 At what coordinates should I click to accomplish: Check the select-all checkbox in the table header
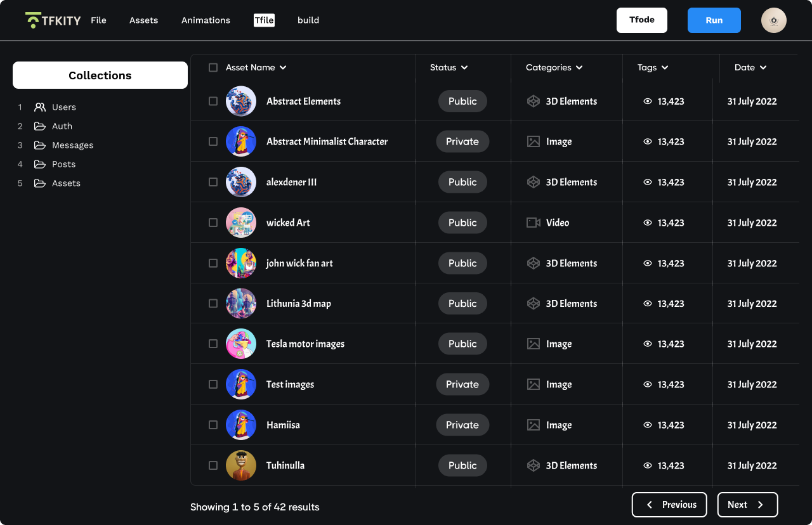[213, 67]
